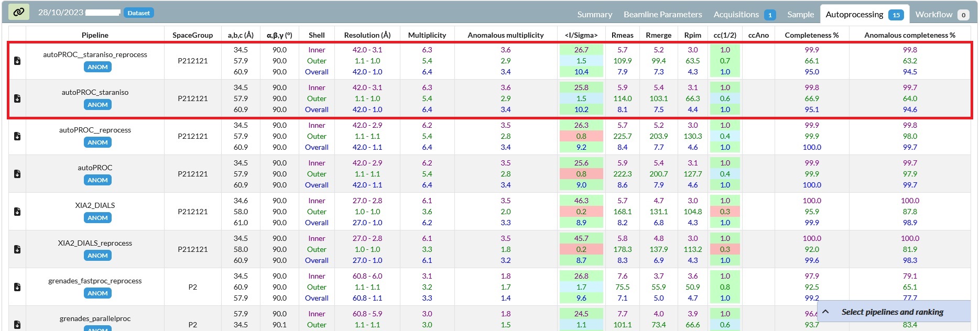Click ANOM badge under autoPROC_staraniso
980x331 pixels.
coord(97,105)
